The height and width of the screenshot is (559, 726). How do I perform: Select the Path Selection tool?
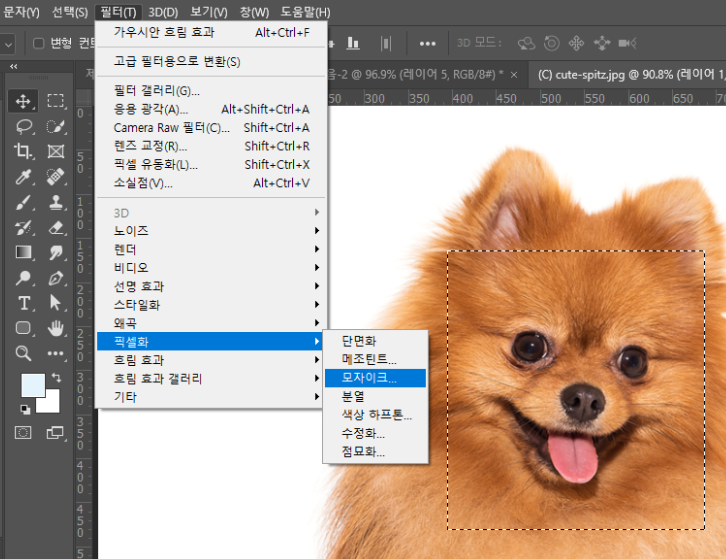click(56, 303)
